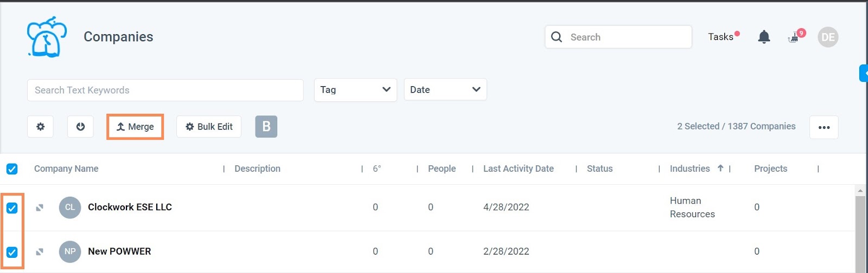The image size is (868, 273).
Task: Open the Tasks menu item
Action: [720, 37]
